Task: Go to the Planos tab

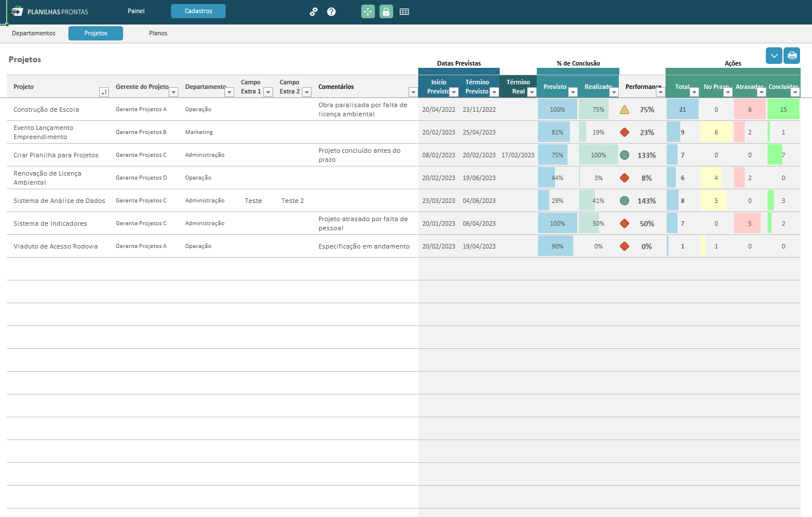Action: (158, 33)
